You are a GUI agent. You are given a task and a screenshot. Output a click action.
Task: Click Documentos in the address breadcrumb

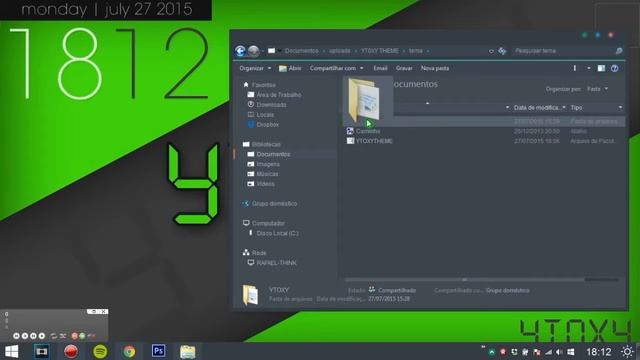click(302, 51)
